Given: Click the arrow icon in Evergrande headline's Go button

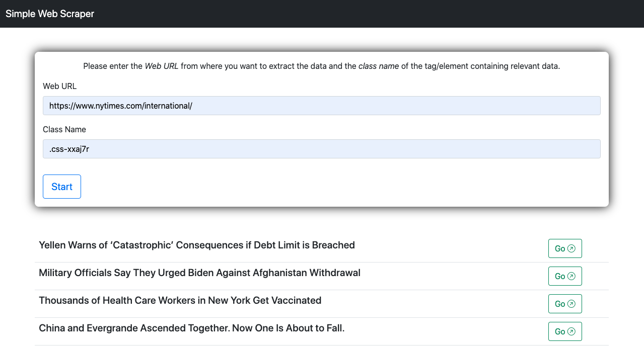Looking at the screenshot, I should 571,331.
